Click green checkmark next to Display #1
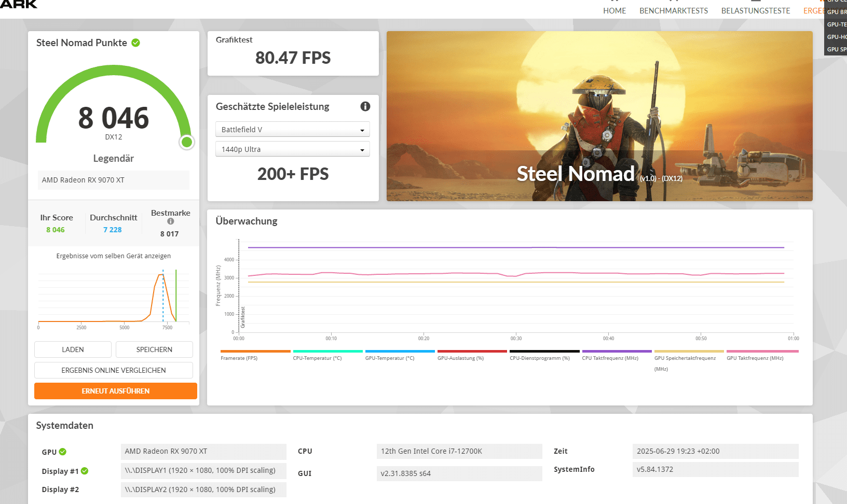The width and height of the screenshot is (847, 504). [85, 471]
